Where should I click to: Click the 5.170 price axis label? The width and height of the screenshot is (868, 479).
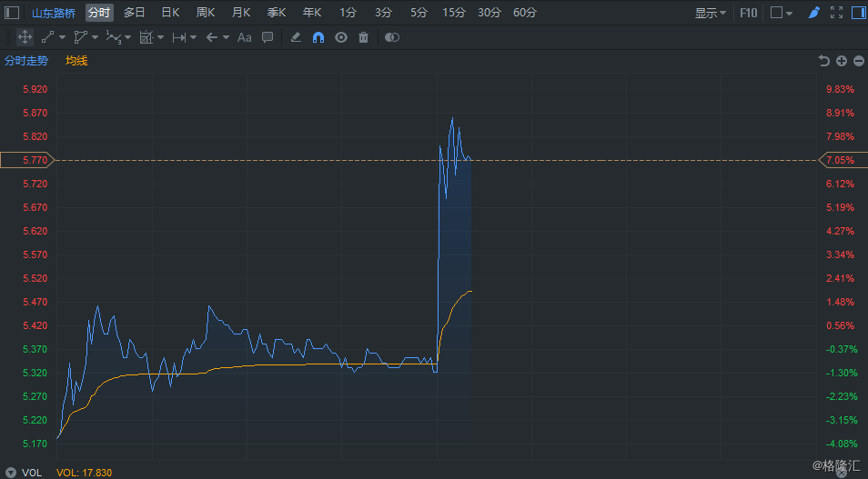pos(35,444)
